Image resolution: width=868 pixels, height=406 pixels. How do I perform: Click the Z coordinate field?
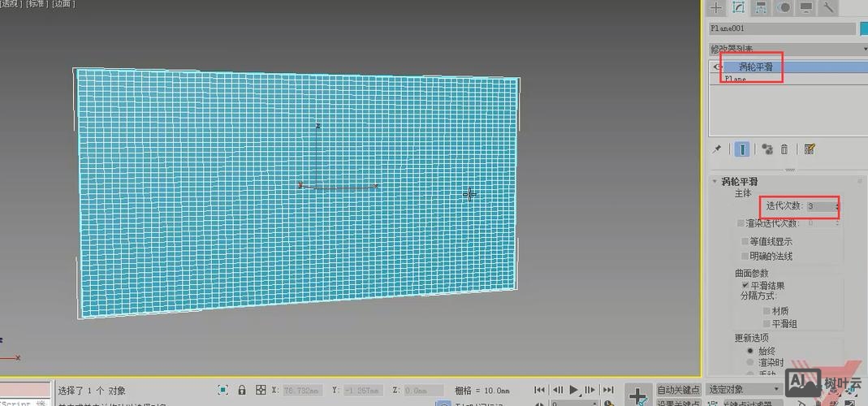click(x=424, y=391)
